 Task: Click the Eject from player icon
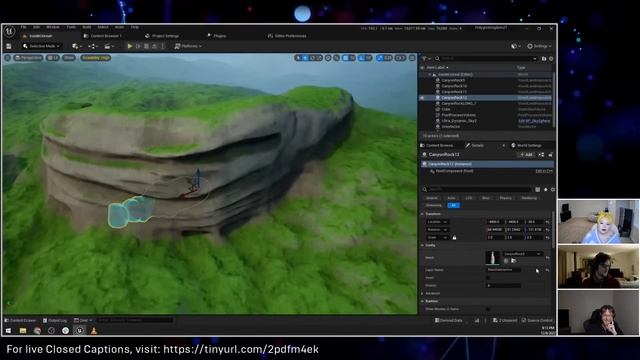pyautogui.click(x=155, y=46)
